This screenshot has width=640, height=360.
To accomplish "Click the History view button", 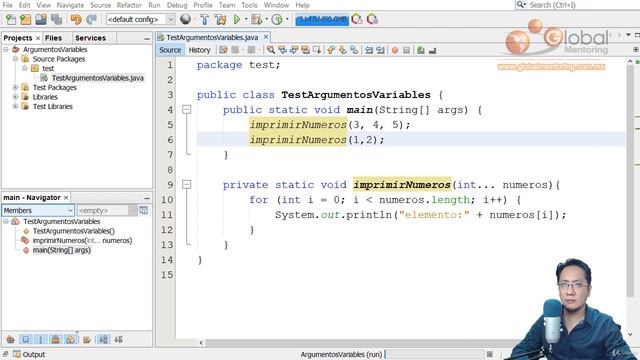I will tap(199, 50).
